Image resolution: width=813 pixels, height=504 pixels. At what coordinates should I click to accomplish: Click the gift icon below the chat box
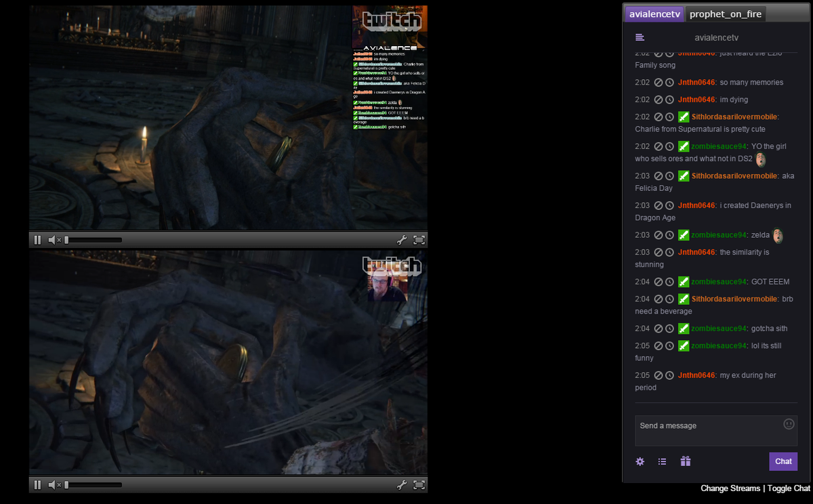click(x=686, y=461)
